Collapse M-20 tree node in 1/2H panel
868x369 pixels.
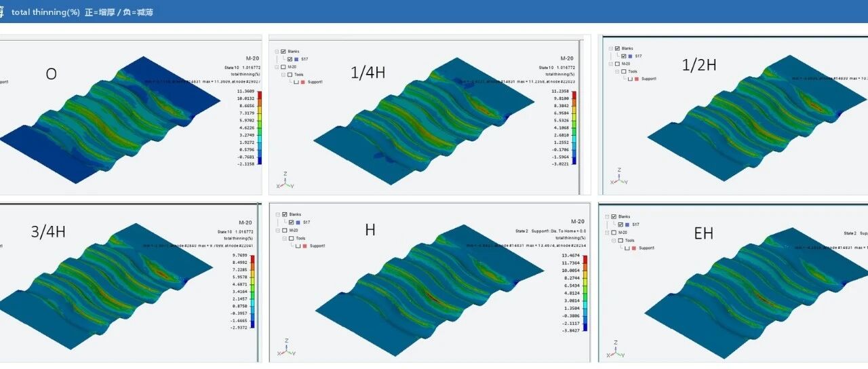611,64
